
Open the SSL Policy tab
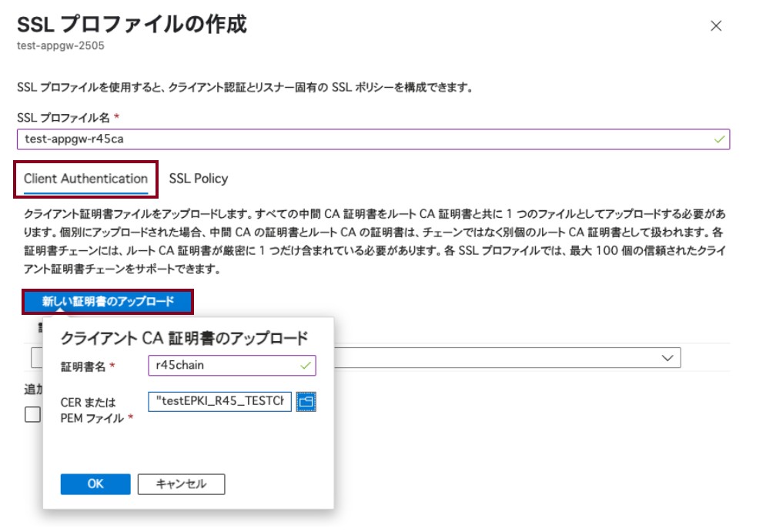point(199,179)
